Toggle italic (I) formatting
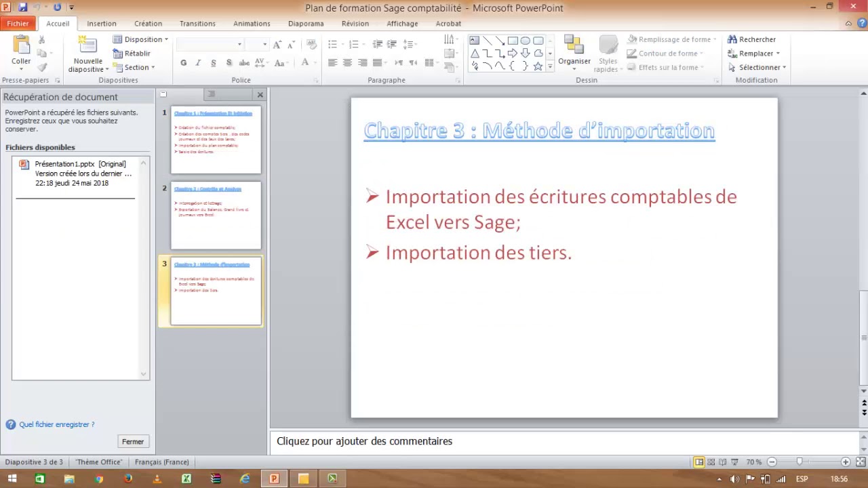 pyautogui.click(x=198, y=63)
